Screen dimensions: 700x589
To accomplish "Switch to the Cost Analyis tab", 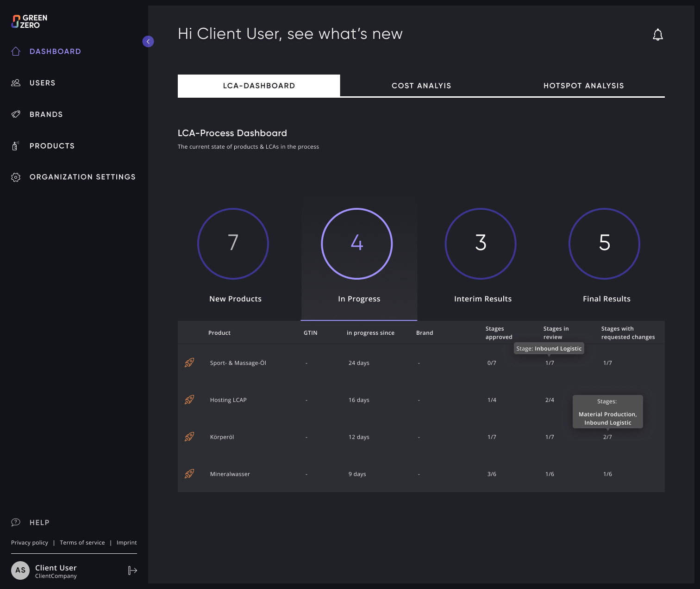I will pos(421,86).
